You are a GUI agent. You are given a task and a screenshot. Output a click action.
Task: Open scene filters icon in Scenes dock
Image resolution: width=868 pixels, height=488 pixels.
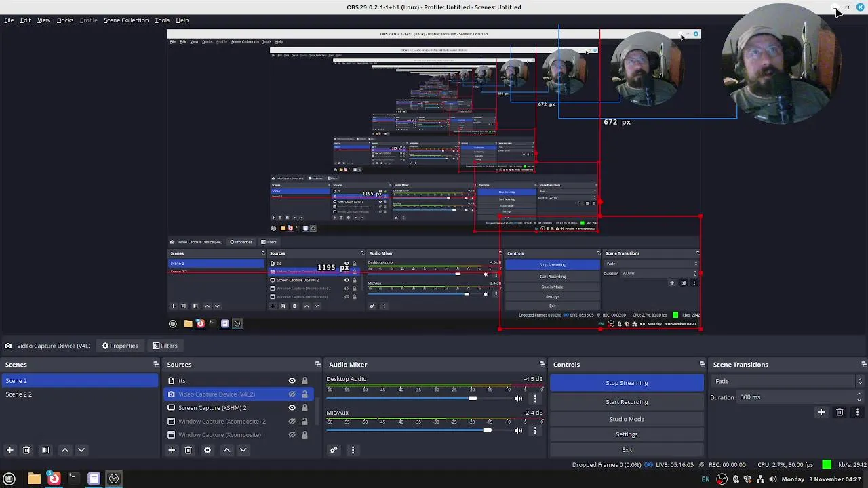(x=45, y=450)
